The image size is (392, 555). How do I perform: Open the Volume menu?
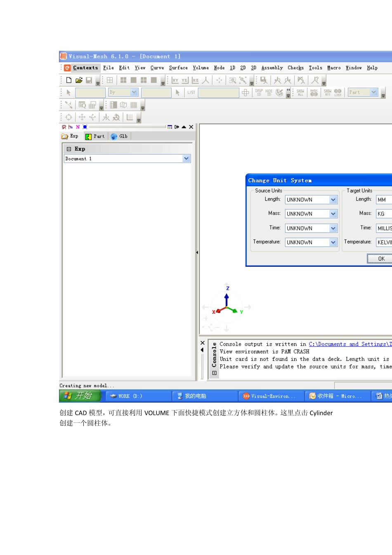click(x=201, y=68)
